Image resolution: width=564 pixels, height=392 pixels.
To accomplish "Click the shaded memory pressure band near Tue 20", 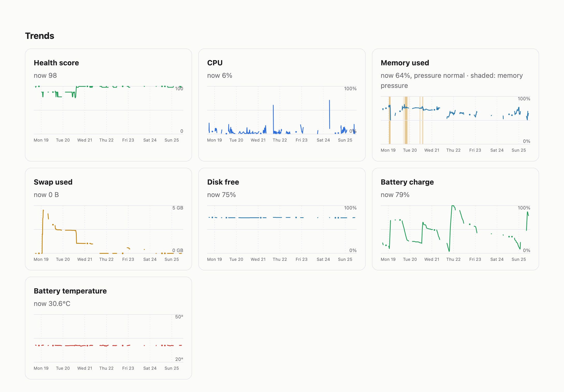I will tap(406, 120).
